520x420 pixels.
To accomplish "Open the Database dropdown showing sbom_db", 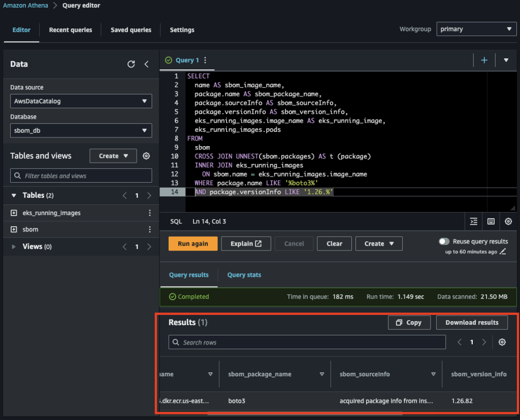I will tap(81, 130).
